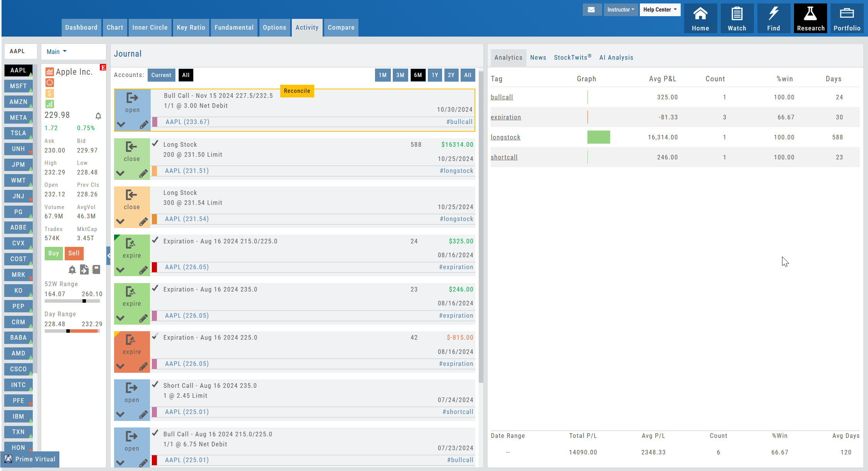Set journal range to 6M
Viewport: 868px width, 471px height.
tap(418, 75)
